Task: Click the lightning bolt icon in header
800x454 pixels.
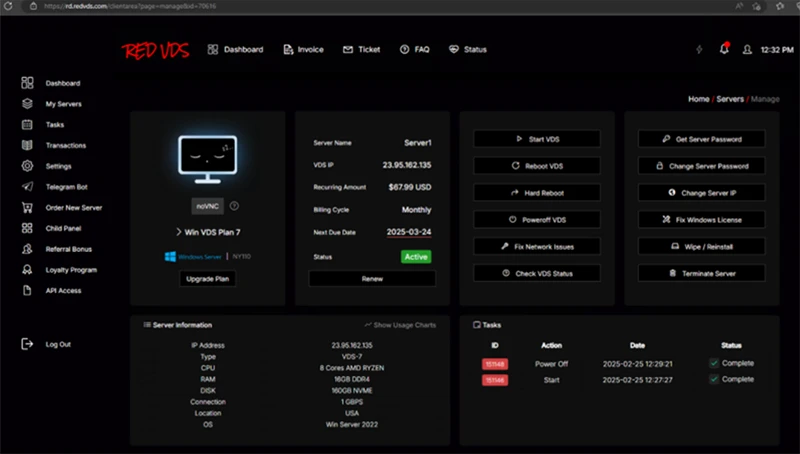Action: [699, 49]
